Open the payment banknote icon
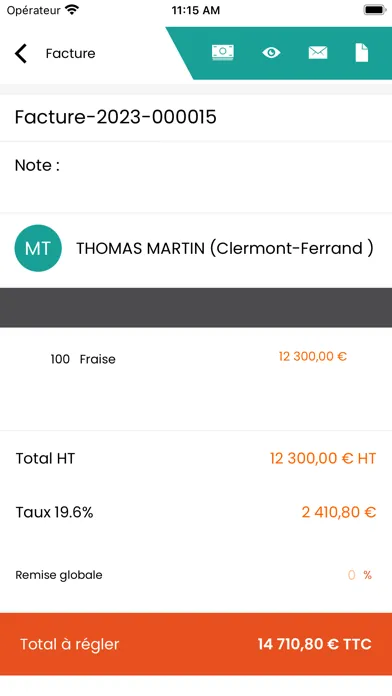The image size is (392, 696). point(223,53)
